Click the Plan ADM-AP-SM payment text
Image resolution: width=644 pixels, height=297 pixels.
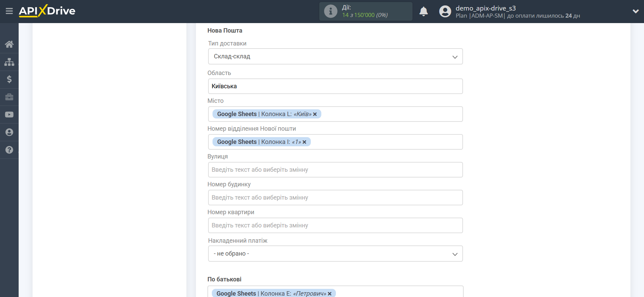click(x=518, y=16)
